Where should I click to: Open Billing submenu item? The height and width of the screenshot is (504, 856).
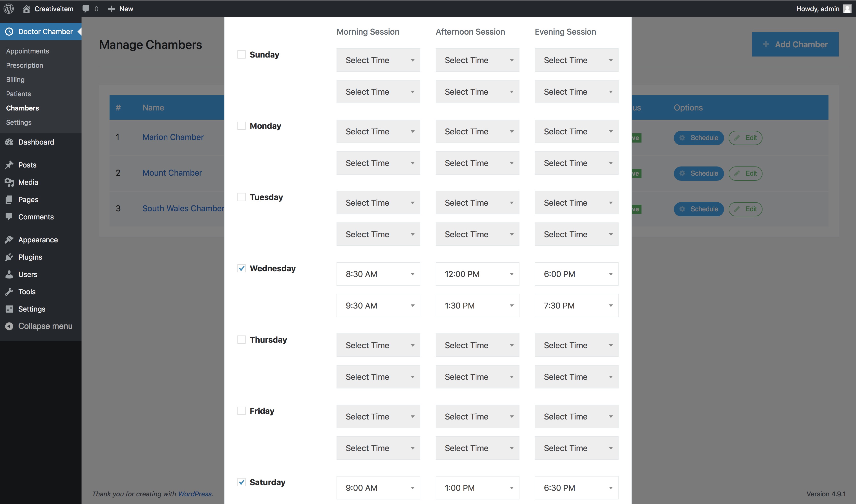click(x=15, y=79)
